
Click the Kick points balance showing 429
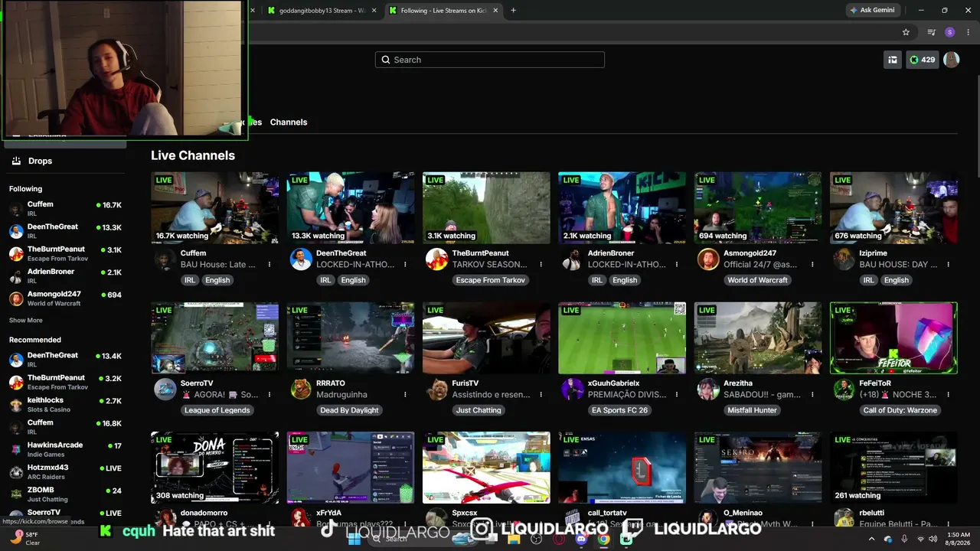[x=922, y=60]
